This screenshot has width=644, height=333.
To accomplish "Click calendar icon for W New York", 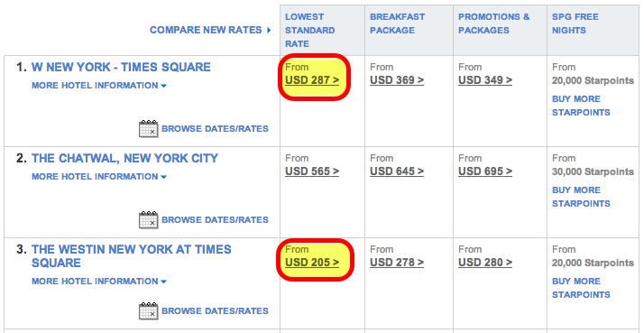I will pos(148,129).
